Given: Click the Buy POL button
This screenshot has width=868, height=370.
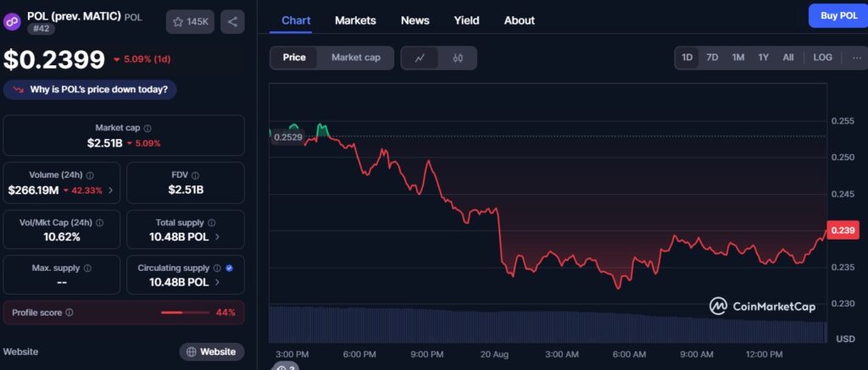Looking at the screenshot, I should 838,15.
